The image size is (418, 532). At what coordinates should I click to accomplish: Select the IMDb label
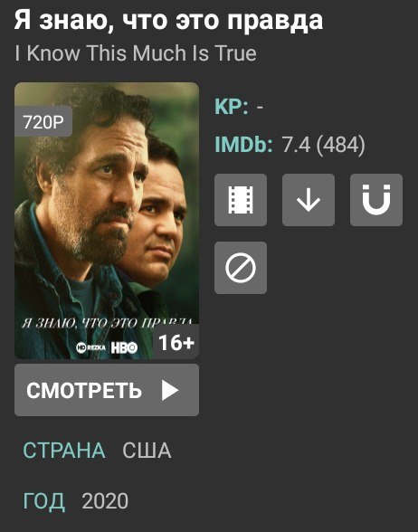(243, 144)
